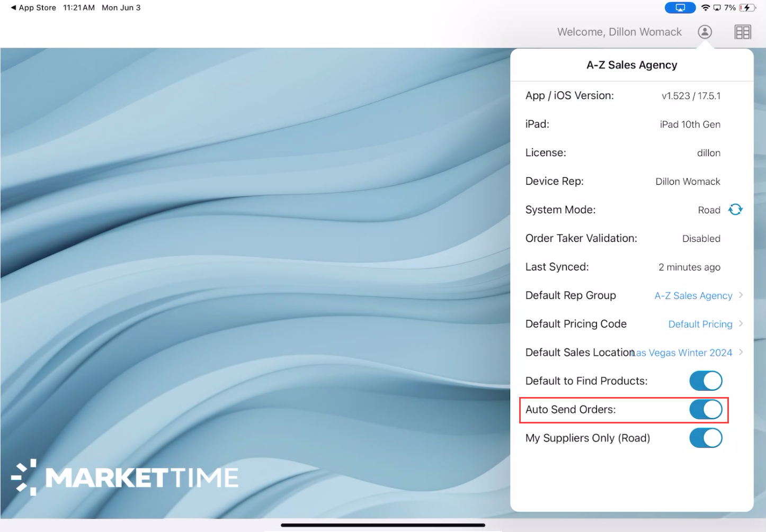Tap the Order Taker Validation Disabled value
766x532 pixels.
click(701, 239)
